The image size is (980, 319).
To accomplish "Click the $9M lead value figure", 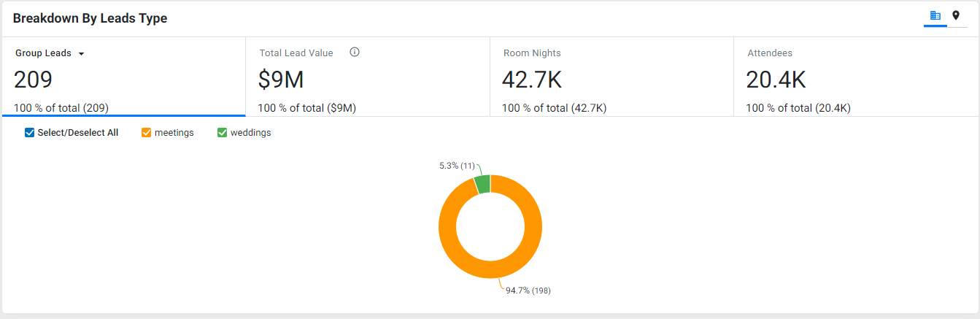I will pos(281,80).
